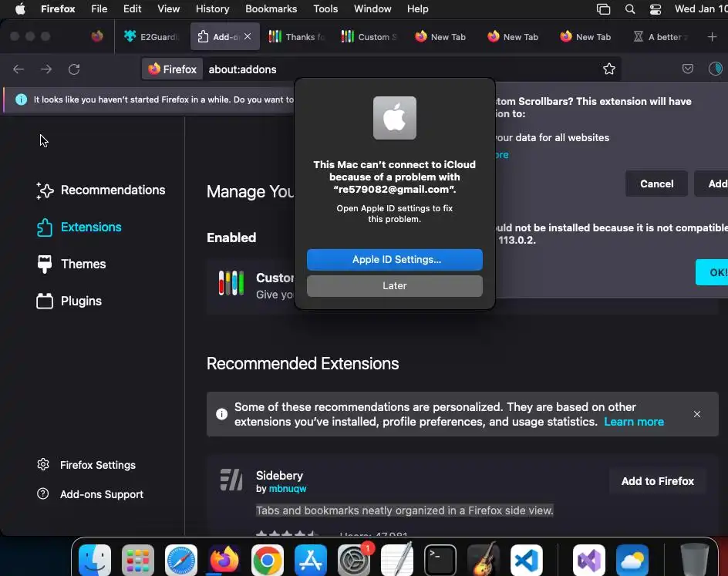This screenshot has height=576, width=728.
Task: Open System Preferences from the Dock
Action: click(x=354, y=560)
